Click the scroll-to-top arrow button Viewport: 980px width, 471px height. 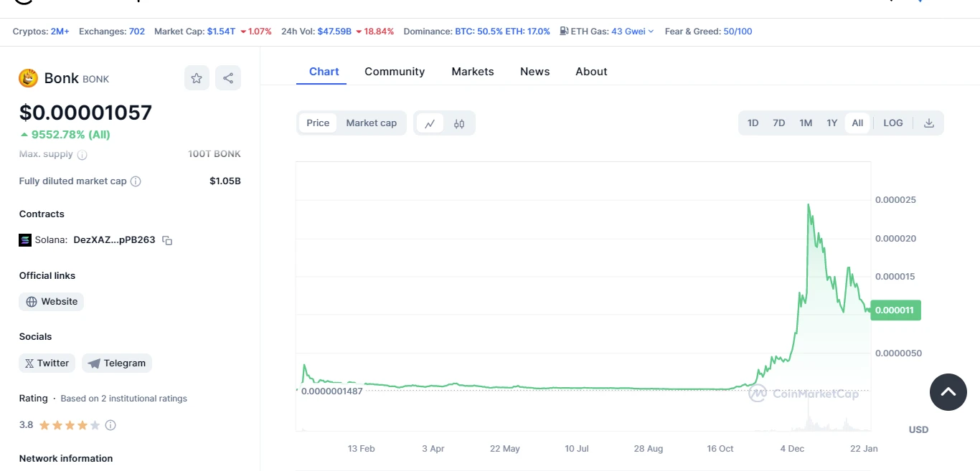coord(948,392)
